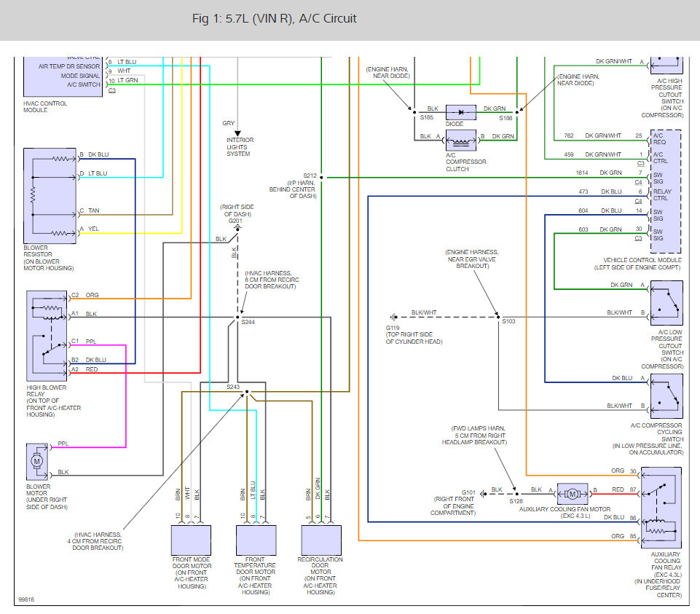Click the G201 ground symbol
Screen dimensions: 700x614
(237, 228)
